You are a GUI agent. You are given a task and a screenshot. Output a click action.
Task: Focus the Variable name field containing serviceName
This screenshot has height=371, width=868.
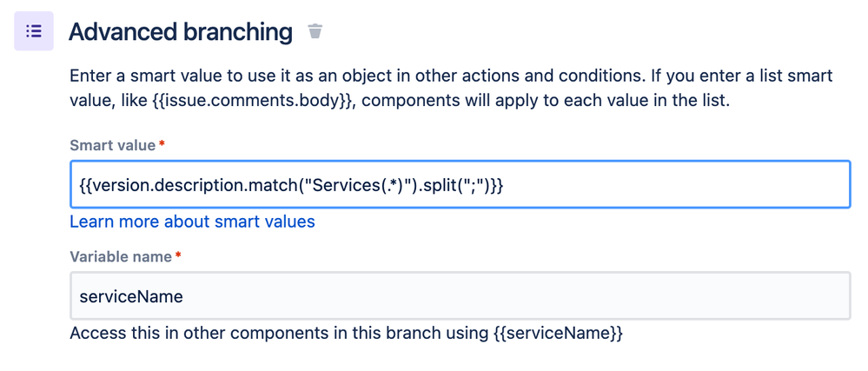coord(460,295)
